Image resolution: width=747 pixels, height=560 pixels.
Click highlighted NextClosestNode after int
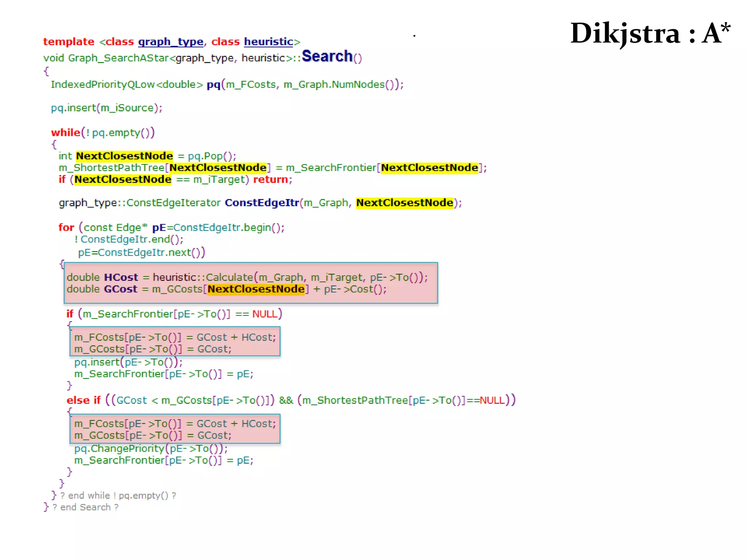tap(124, 156)
